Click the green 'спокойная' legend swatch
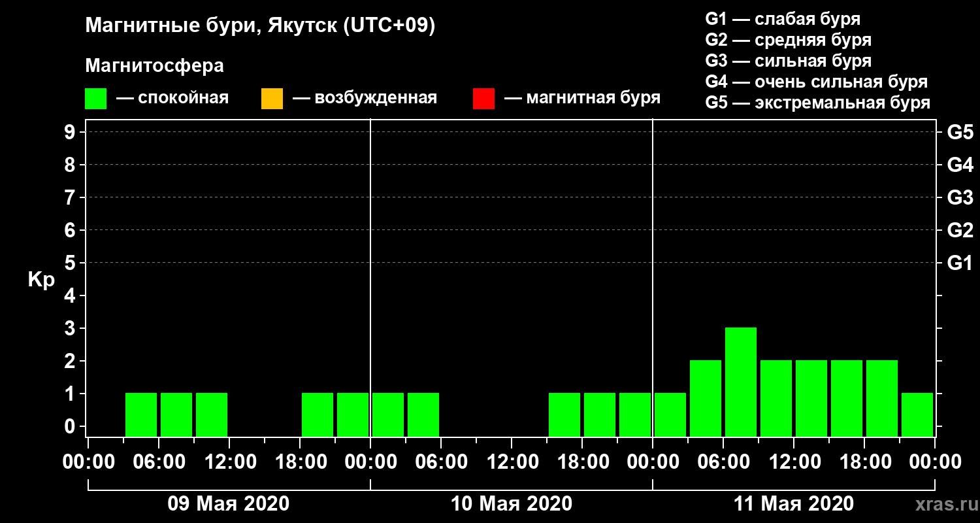980x523 pixels. (95, 99)
